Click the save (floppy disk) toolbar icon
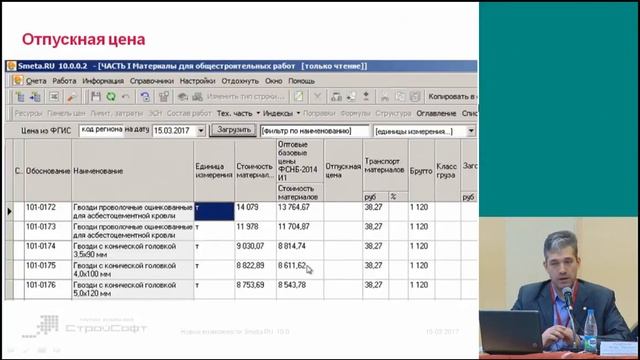This screenshot has width=640, height=360. coord(96,97)
